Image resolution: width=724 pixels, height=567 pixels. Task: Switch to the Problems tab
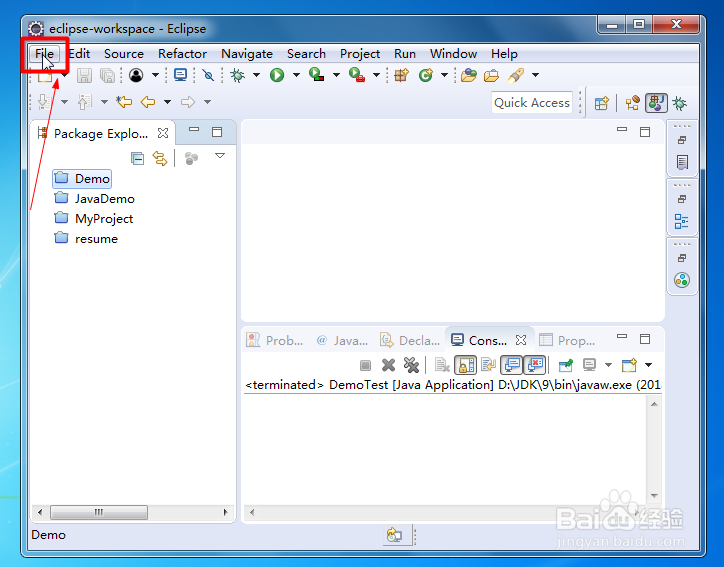point(275,341)
